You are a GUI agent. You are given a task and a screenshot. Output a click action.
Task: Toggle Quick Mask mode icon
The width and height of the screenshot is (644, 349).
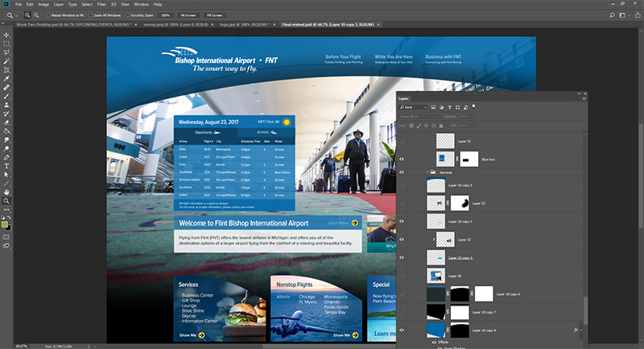(6, 237)
